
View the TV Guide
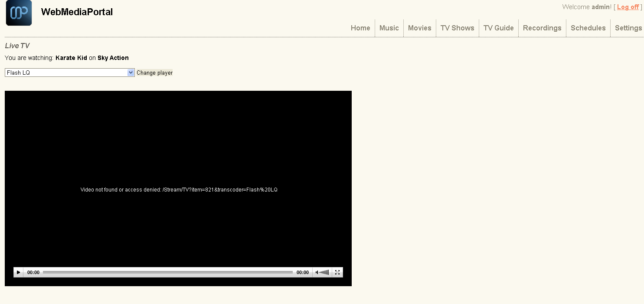click(498, 28)
